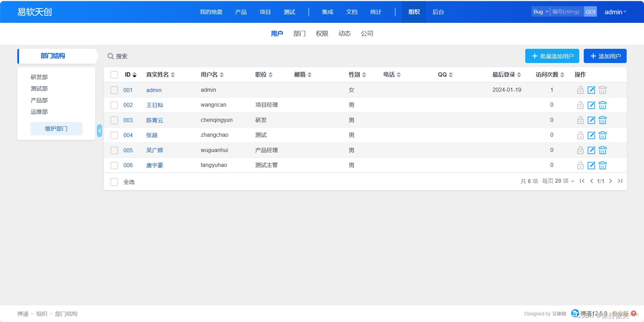Click the 维护部门 button

[x=56, y=128]
